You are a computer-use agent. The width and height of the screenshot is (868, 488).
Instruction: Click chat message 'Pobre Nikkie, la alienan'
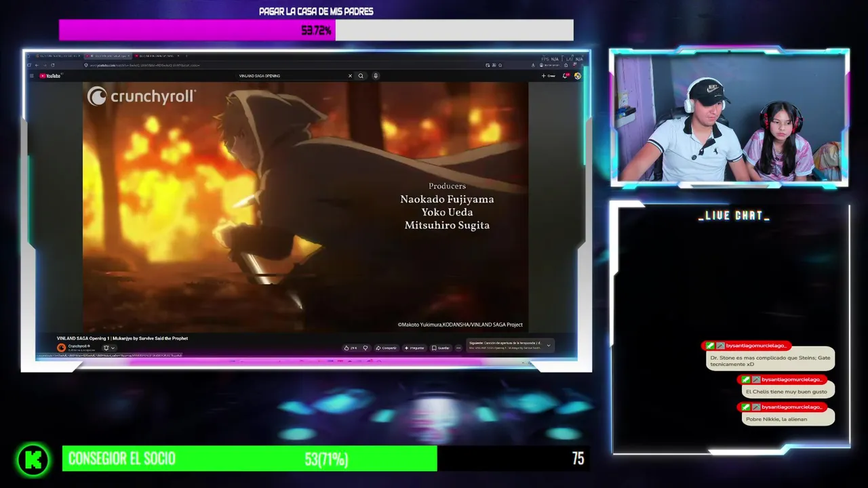(787, 419)
